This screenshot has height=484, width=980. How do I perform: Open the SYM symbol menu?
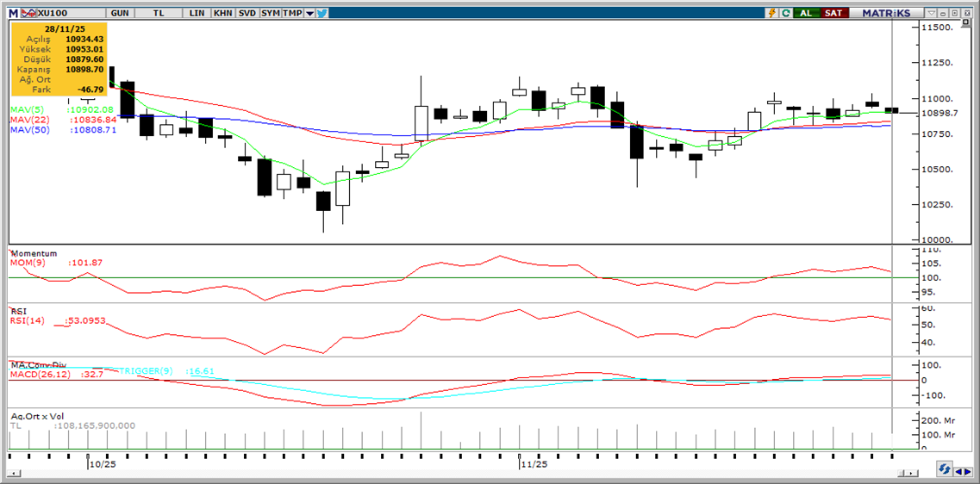tap(271, 13)
